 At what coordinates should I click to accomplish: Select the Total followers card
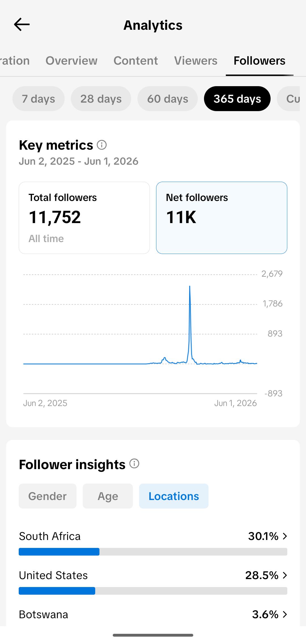pyautogui.click(x=84, y=218)
